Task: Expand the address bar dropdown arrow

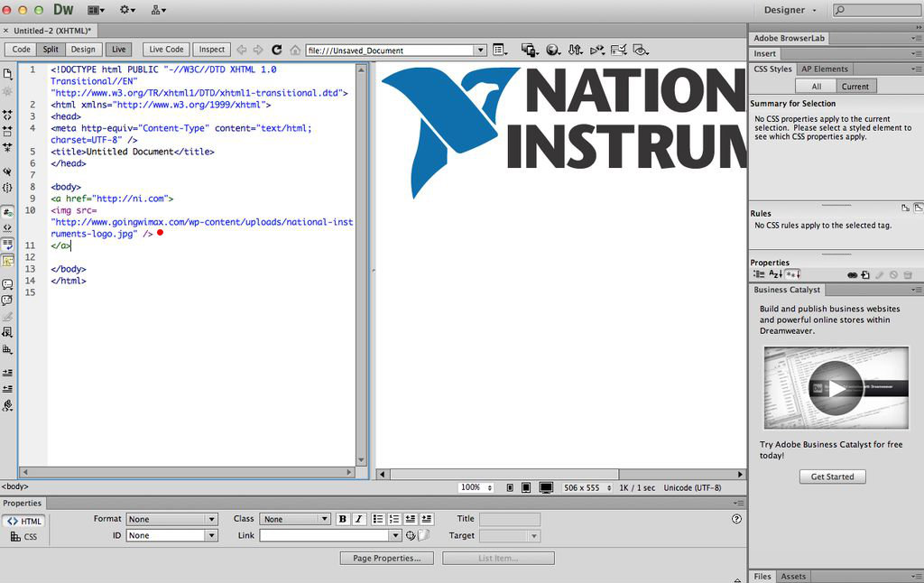Action: 481,51
